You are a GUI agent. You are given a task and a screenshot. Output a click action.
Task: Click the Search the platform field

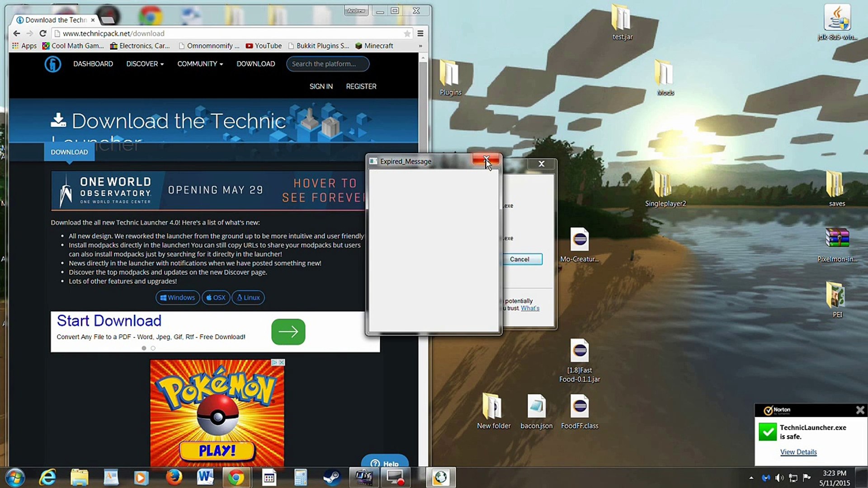click(327, 64)
